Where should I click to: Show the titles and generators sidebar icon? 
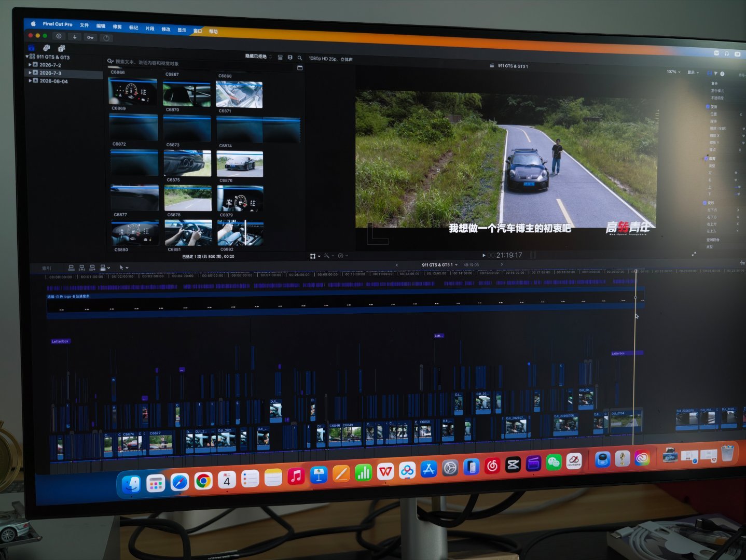click(x=61, y=49)
